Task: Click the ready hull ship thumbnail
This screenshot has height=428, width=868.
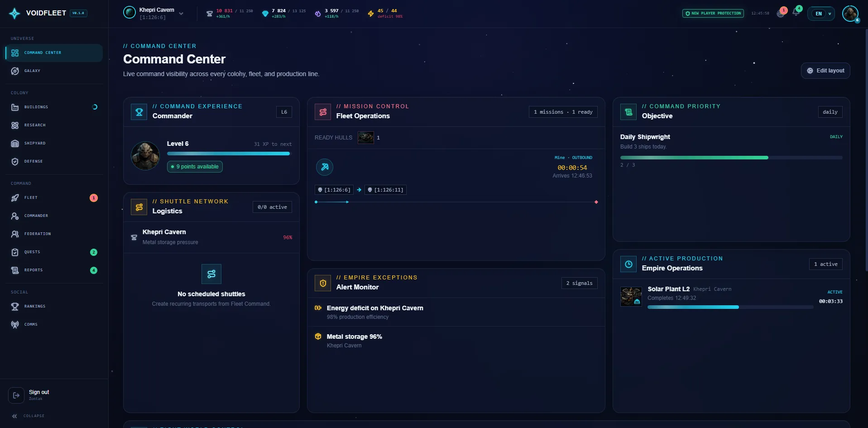Action: click(x=366, y=137)
